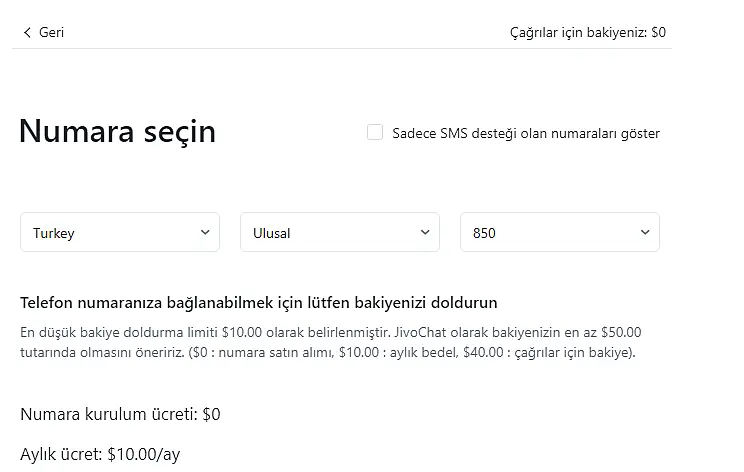Click the chevron arrow in the Ulusal selector
Viewport: 744px width, 472px height.
pos(425,232)
